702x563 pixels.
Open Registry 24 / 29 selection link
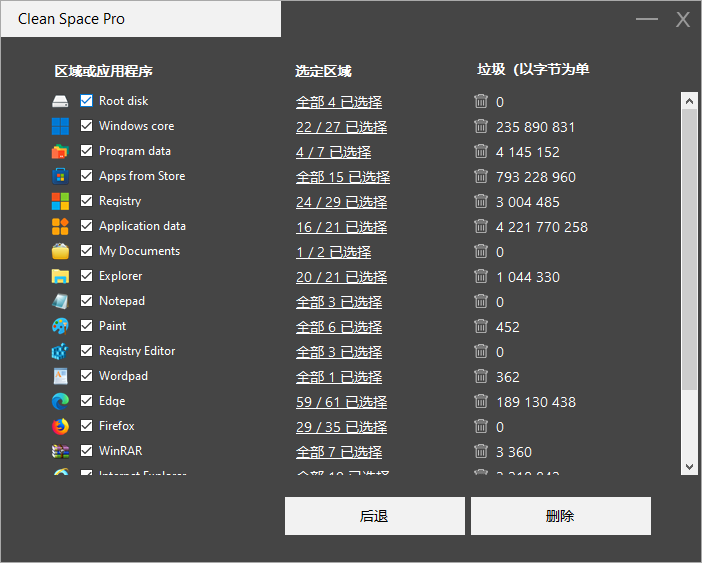[x=341, y=202]
